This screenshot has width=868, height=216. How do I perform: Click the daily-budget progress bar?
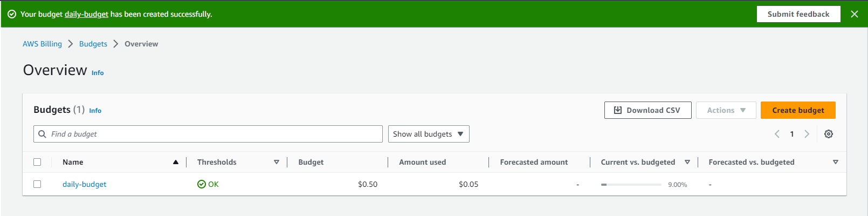click(x=631, y=185)
